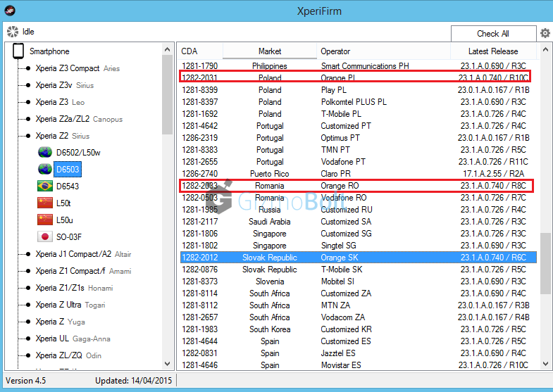This screenshot has height=392, width=553.
Task: Select the Vodafone PT firmware row
Action: click(359, 162)
